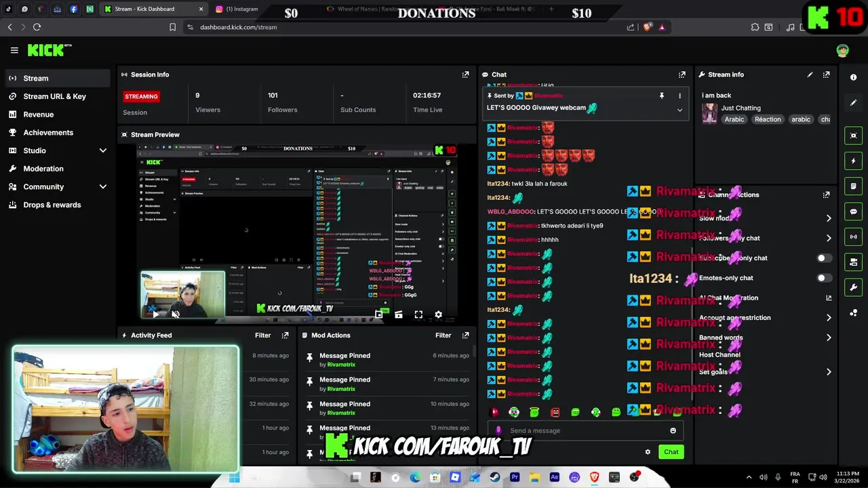
Task: Open stream preview settings gear
Action: click(x=438, y=314)
